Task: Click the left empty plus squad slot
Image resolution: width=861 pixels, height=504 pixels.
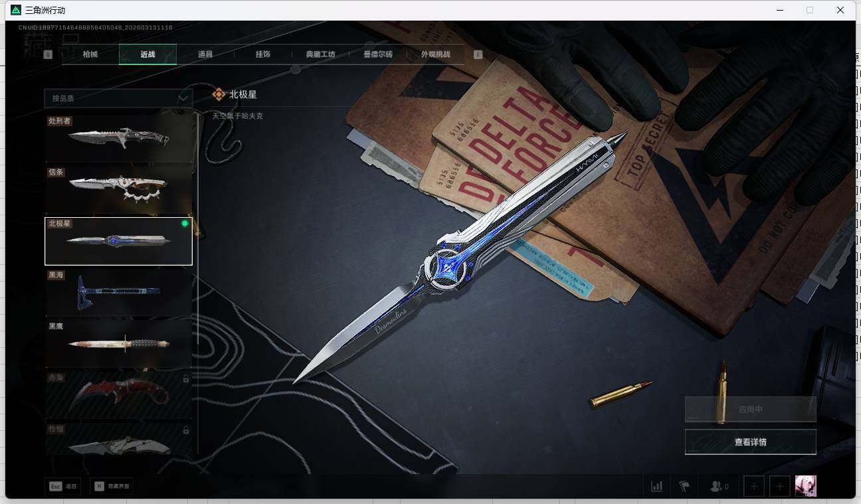Action: pos(754,486)
